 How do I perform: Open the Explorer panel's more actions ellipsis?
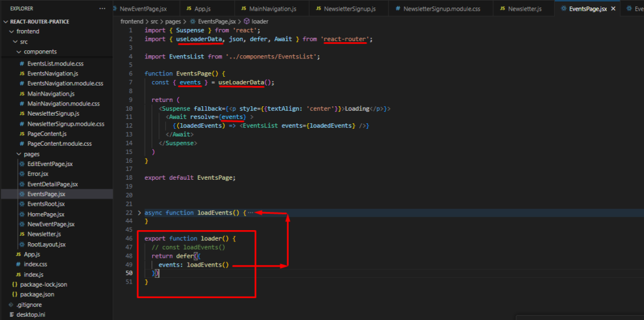tap(102, 9)
